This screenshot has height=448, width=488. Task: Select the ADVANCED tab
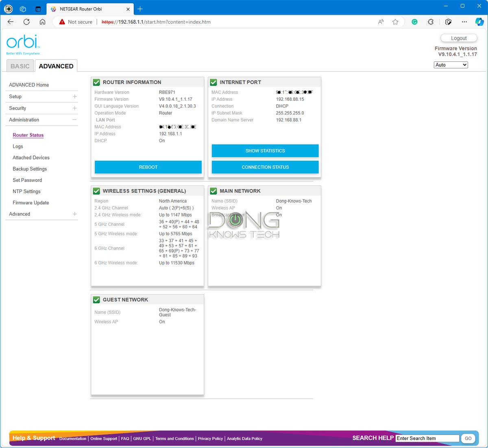click(x=56, y=66)
